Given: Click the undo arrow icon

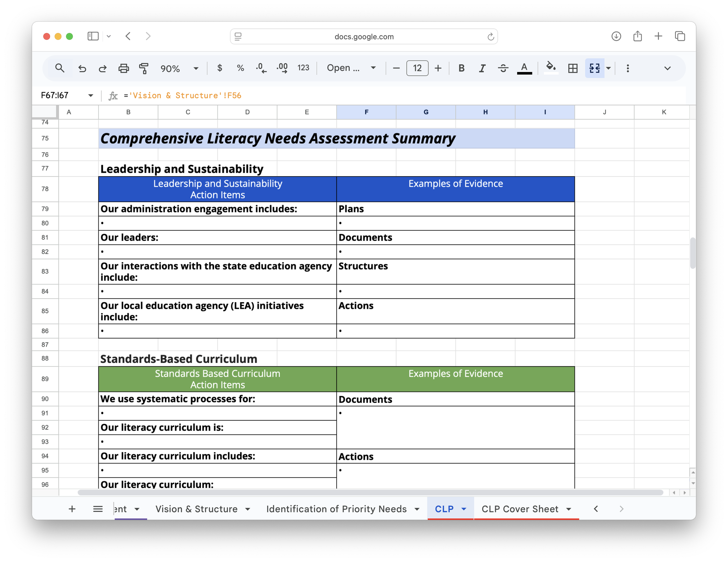Looking at the screenshot, I should click(x=82, y=68).
